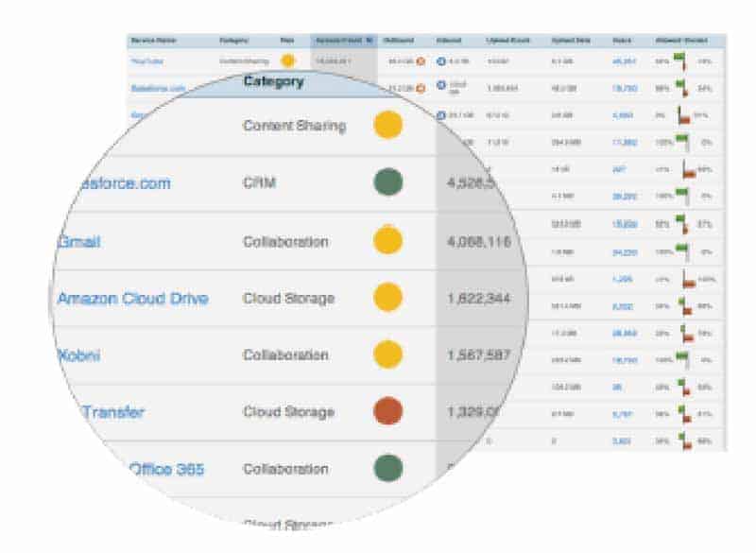The height and width of the screenshot is (553, 756).
Task: Click the yellow risk dot in Xobni row
Action: pos(388,354)
